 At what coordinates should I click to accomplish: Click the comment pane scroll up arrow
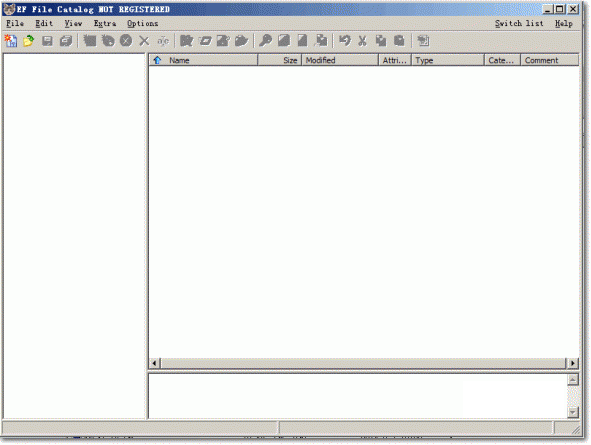pos(573,379)
